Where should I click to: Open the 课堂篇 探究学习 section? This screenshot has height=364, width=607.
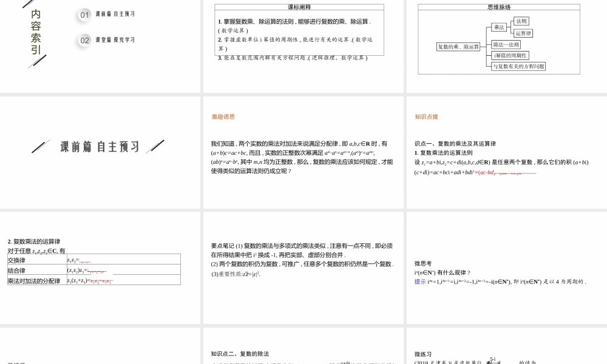pos(114,40)
